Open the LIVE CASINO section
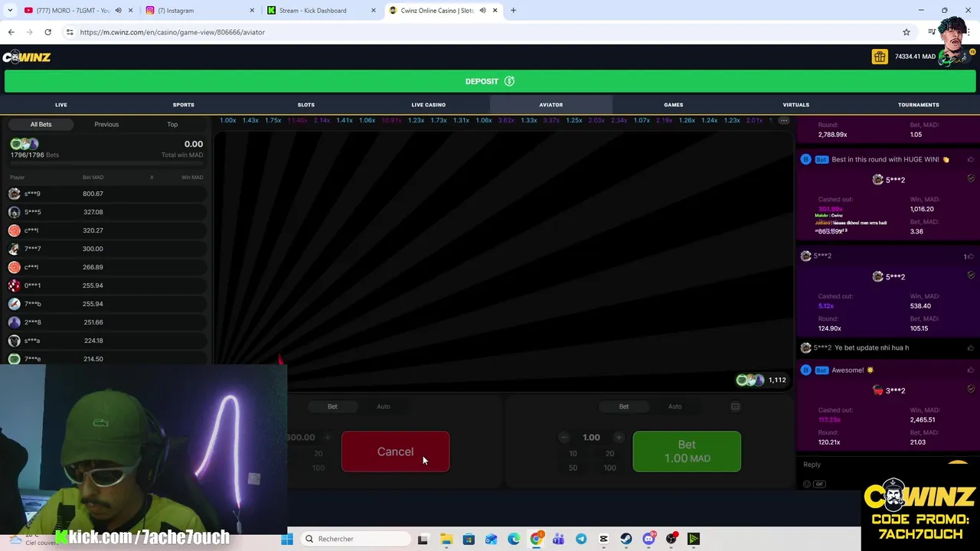 click(x=429, y=105)
